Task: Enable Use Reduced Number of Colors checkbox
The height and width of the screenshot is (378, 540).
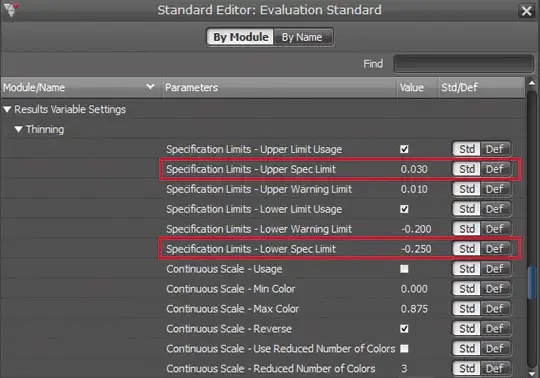Action: click(x=404, y=349)
